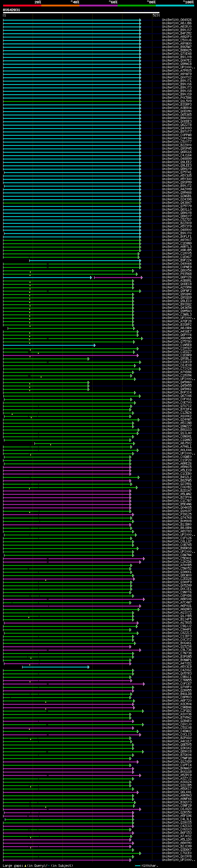Open hit UniRef100_C0PPW8
Screen dimensions: 197x868
point(177,135)
